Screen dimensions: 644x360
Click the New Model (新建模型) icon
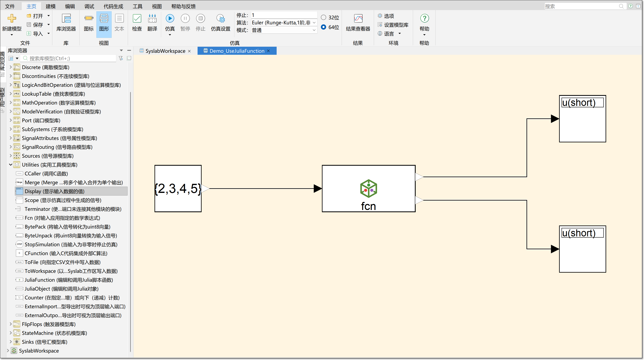(11, 19)
